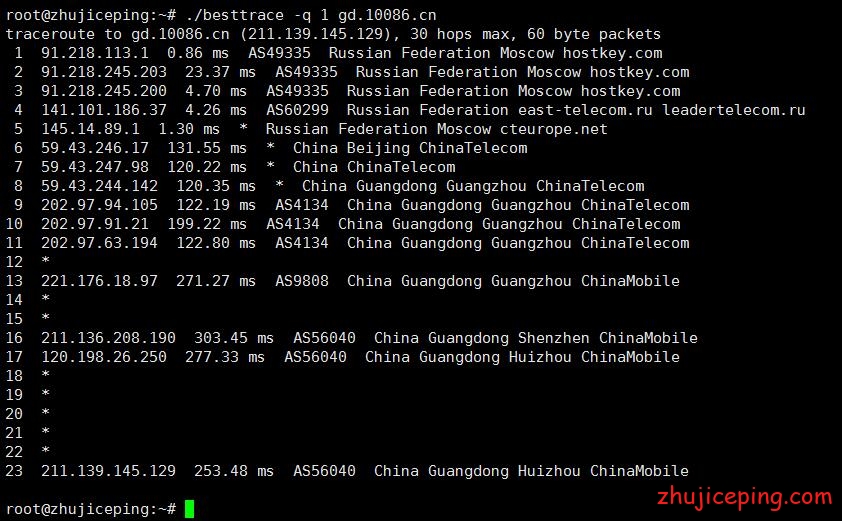Click the text 'AS9808'
The width and height of the screenshot is (842, 521).
tap(302, 280)
